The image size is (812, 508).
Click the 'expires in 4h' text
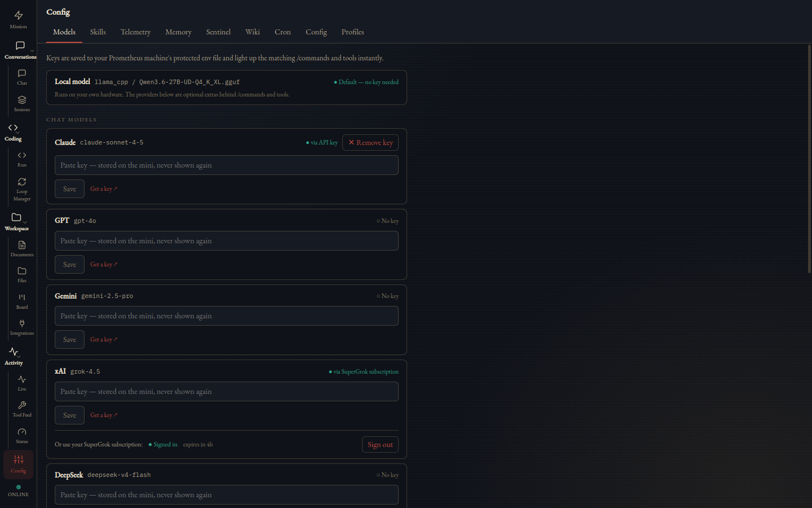[198, 445]
